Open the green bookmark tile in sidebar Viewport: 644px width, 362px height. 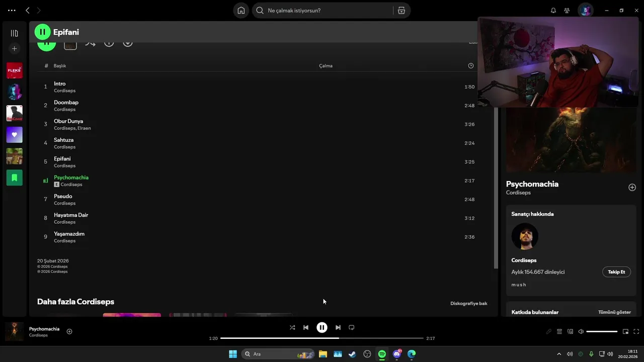(x=15, y=177)
